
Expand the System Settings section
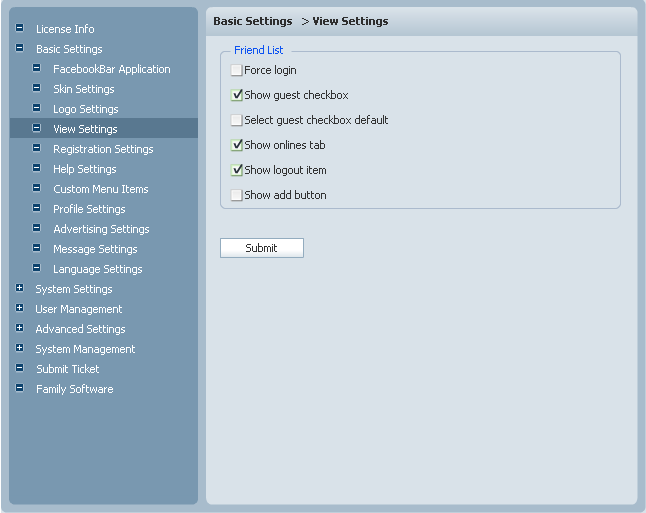point(19,288)
